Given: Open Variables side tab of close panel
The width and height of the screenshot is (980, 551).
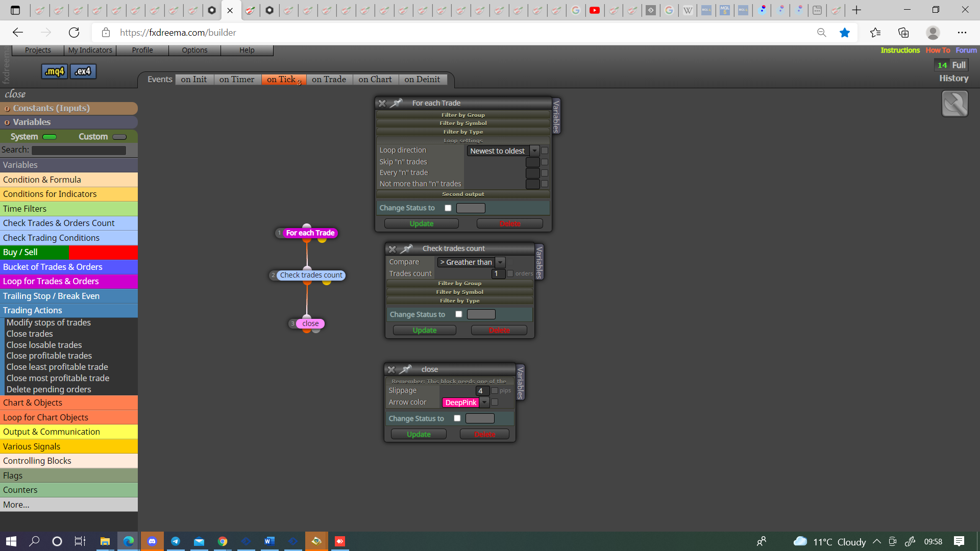Looking at the screenshot, I should tap(520, 383).
